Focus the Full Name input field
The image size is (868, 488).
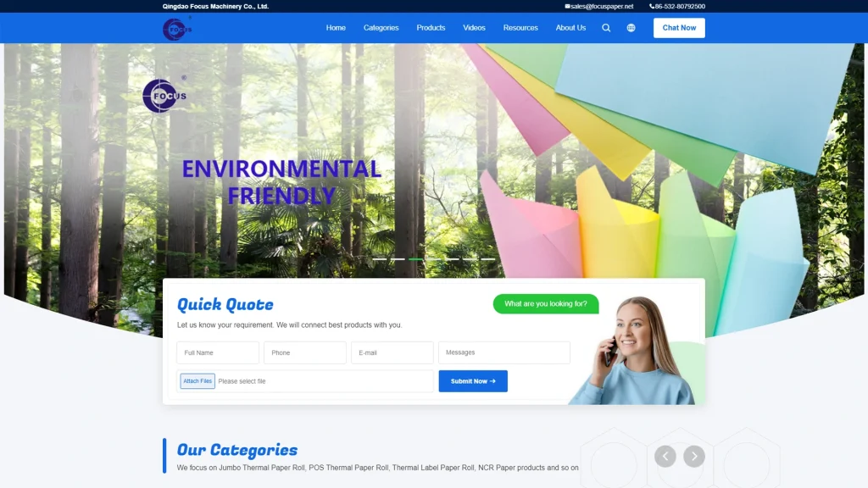point(218,352)
